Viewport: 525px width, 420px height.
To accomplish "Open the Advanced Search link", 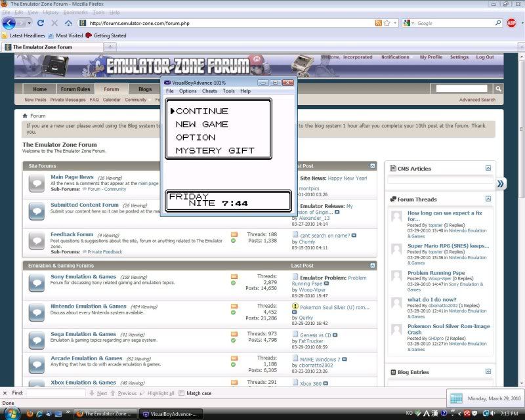I will 477,100.
